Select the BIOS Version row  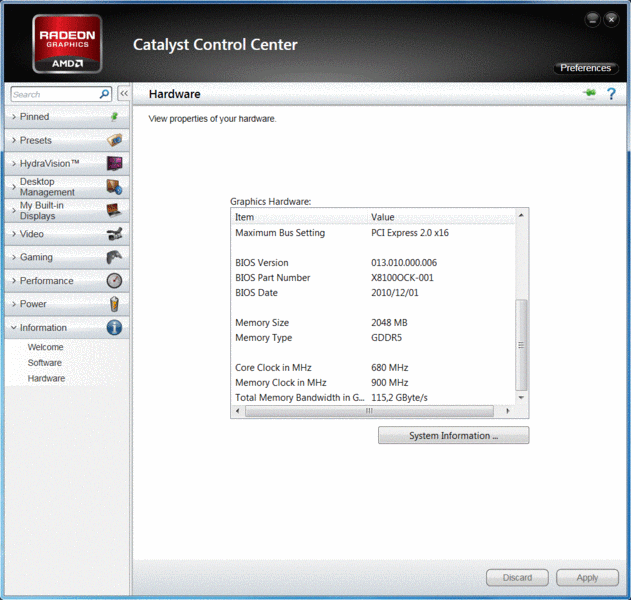(x=373, y=262)
